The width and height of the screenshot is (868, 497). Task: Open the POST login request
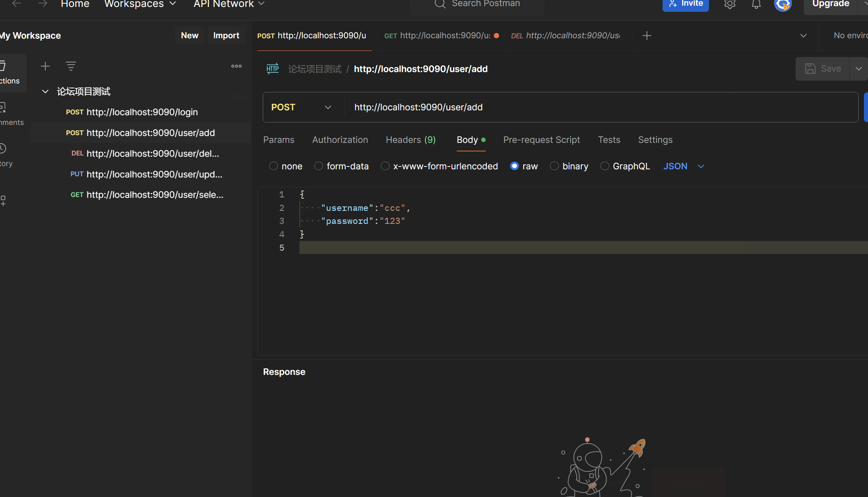[141, 112]
